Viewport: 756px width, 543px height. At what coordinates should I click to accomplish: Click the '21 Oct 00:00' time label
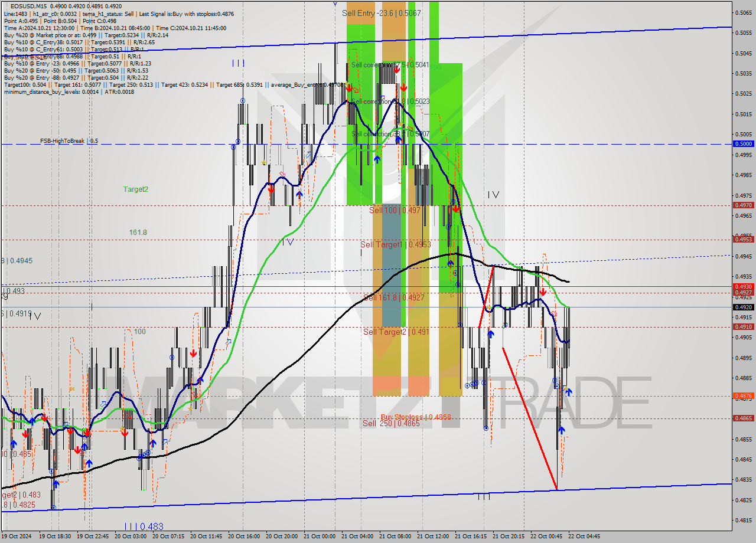[320, 537]
